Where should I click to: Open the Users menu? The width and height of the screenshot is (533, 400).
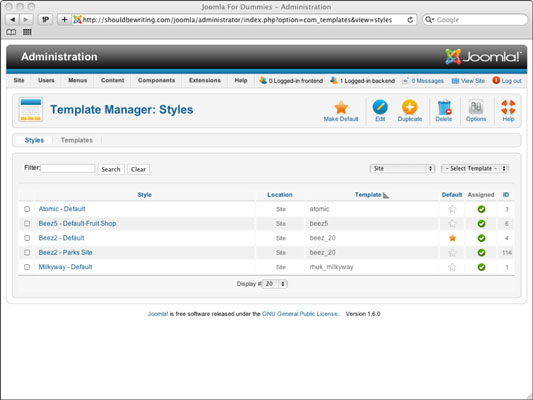[x=46, y=80]
